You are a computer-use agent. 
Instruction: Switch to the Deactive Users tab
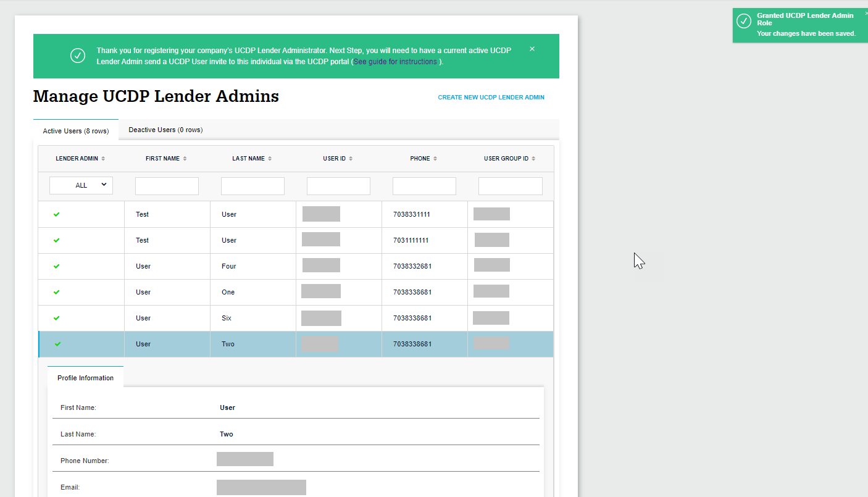point(165,130)
